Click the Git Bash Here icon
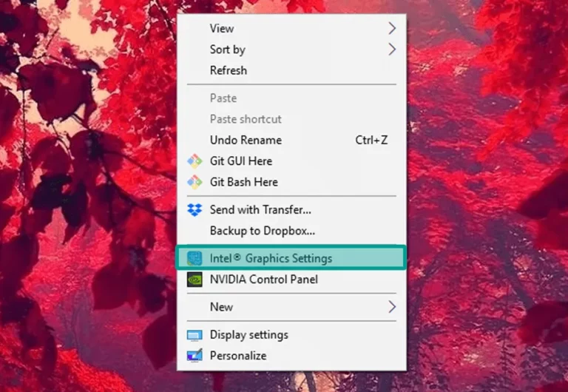Screen dimensions: 568x392 click(x=195, y=182)
